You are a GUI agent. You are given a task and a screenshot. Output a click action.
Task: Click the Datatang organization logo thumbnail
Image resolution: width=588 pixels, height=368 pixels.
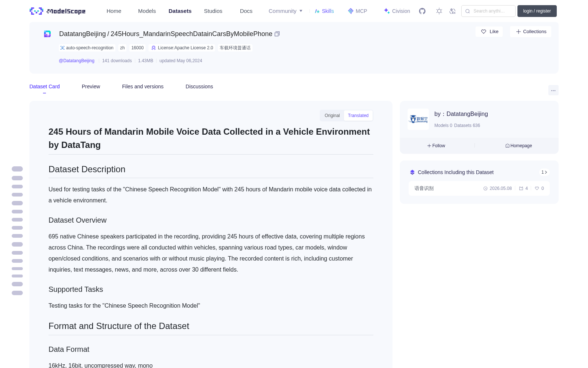[418, 119]
